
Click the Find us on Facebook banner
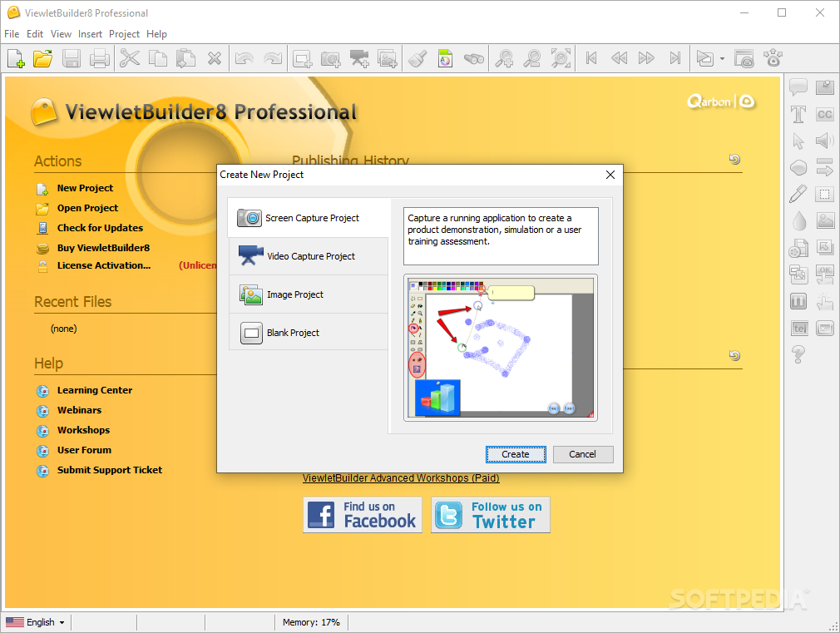(x=363, y=515)
